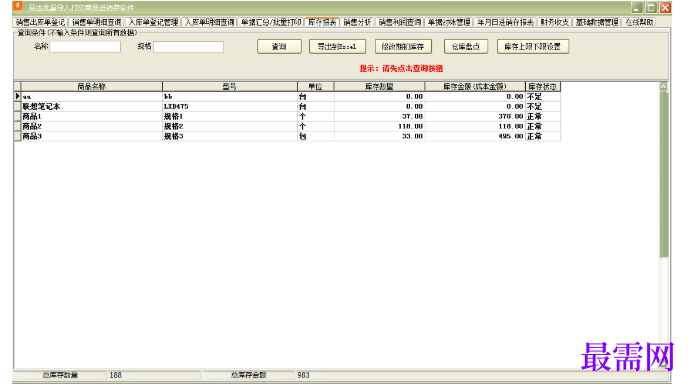Maximize the application window
Screen dimensions: 693x388
pyautogui.click(x=651, y=8)
